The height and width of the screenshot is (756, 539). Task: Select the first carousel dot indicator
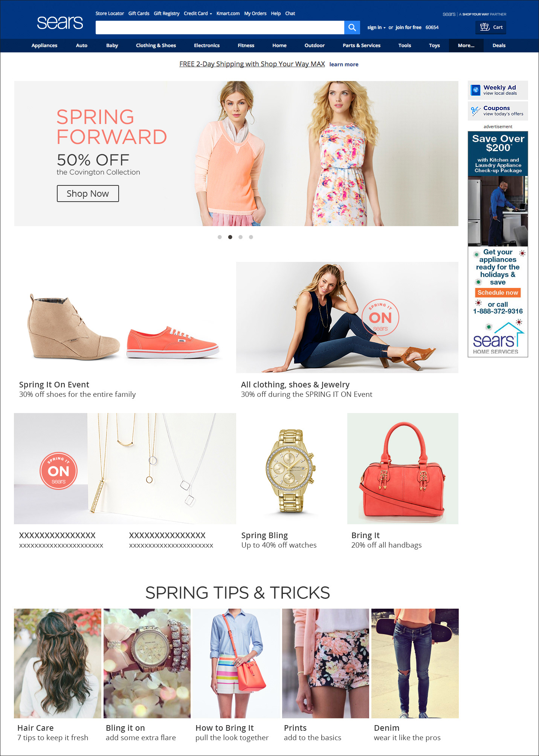pos(220,237)
